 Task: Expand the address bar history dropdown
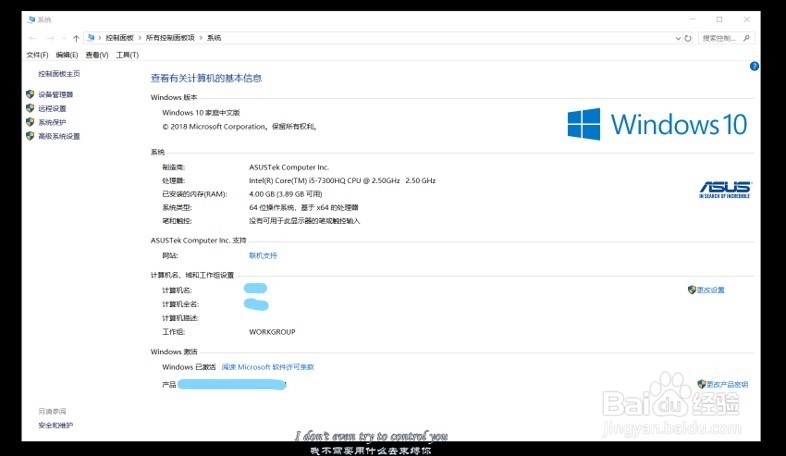pos(678,38)
